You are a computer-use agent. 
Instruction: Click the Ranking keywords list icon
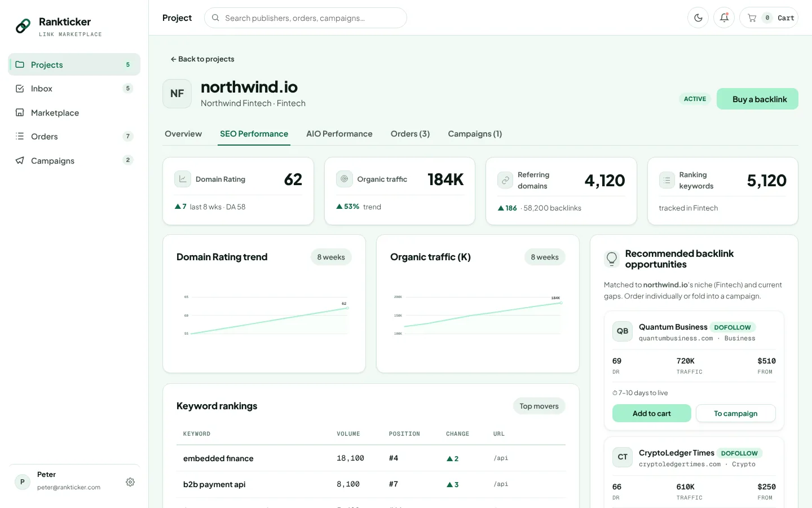coord(667,180)
